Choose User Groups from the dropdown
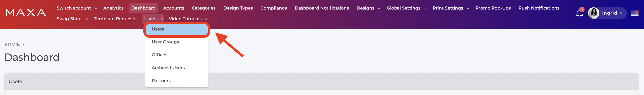This screenshot has width=644, height=95. pos(177,42)
